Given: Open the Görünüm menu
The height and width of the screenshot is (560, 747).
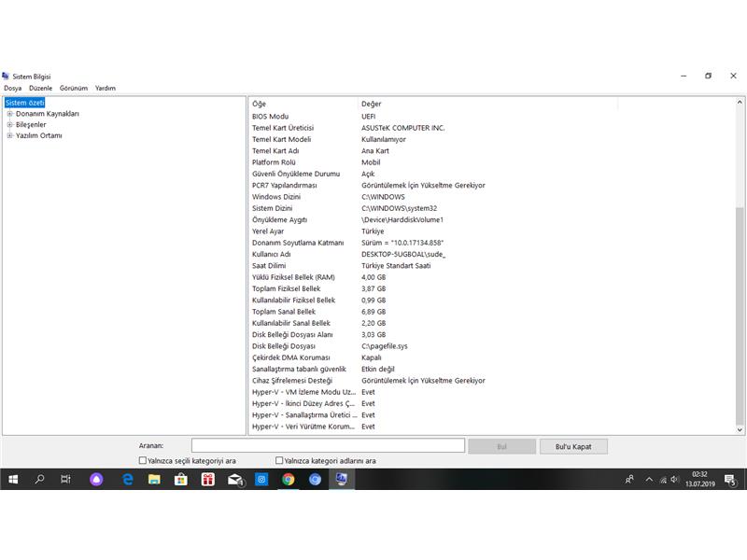Looking at the screenshot, I should tap(74, 88).
